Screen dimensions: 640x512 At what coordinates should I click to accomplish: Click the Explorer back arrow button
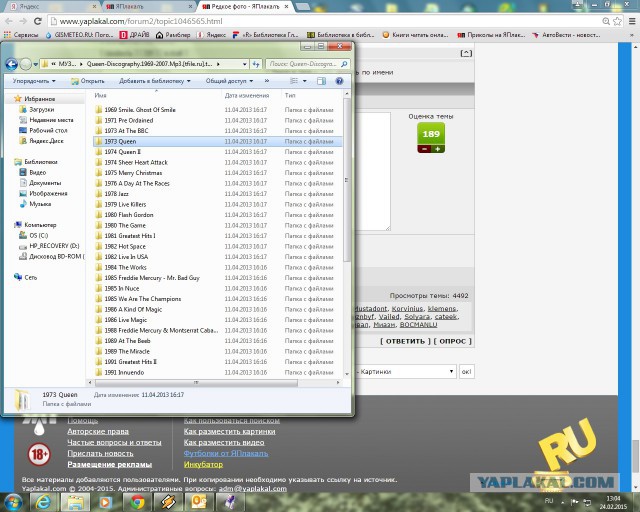click(11, 64)
